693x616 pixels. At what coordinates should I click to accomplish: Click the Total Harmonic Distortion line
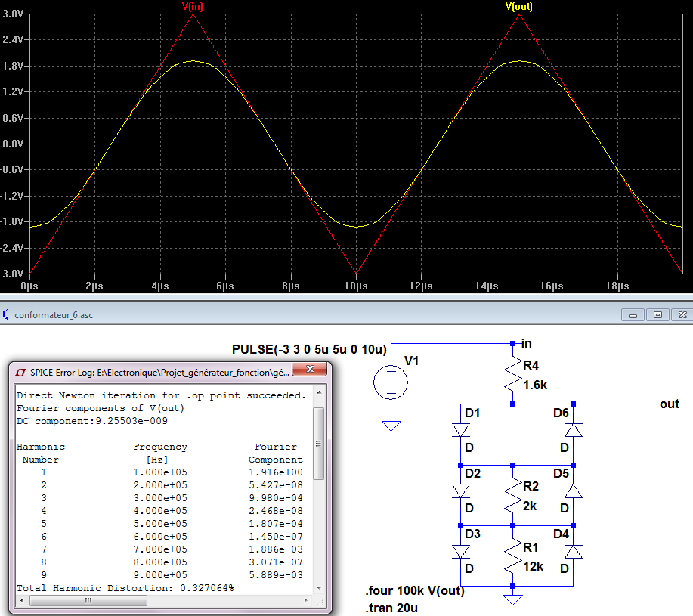[x=125, y=588]
